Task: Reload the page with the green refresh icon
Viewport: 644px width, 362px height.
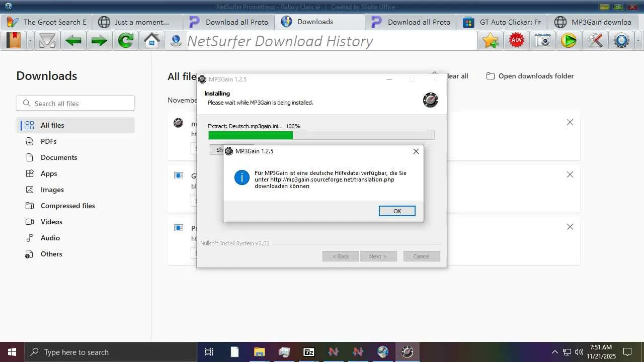Action: pos(126,41)
